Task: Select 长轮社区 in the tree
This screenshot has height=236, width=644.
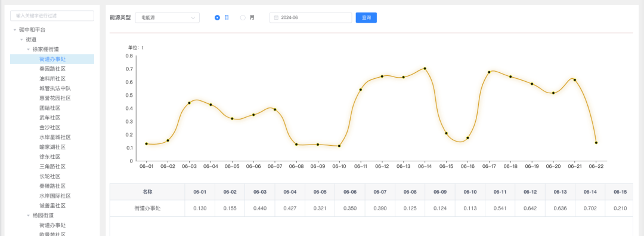Action: click(x=49, y=176)
